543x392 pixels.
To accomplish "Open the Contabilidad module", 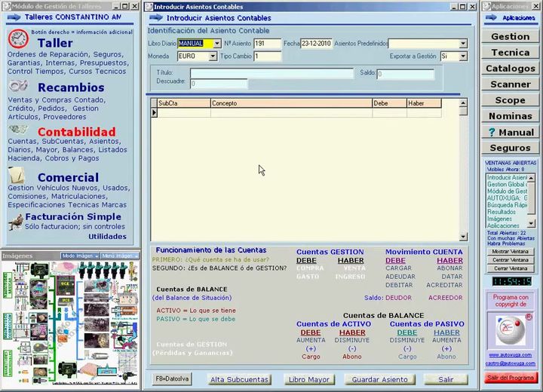I will coord(76,132).
